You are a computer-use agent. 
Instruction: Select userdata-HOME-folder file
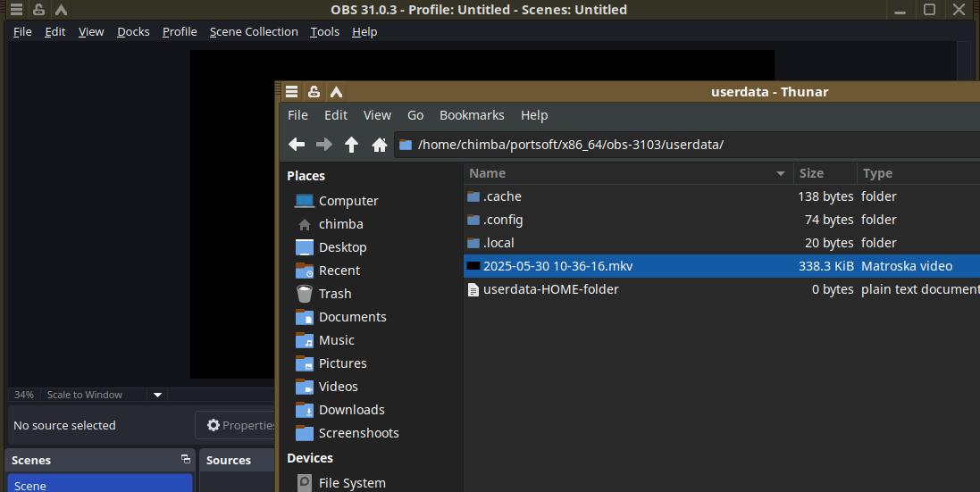722,289
